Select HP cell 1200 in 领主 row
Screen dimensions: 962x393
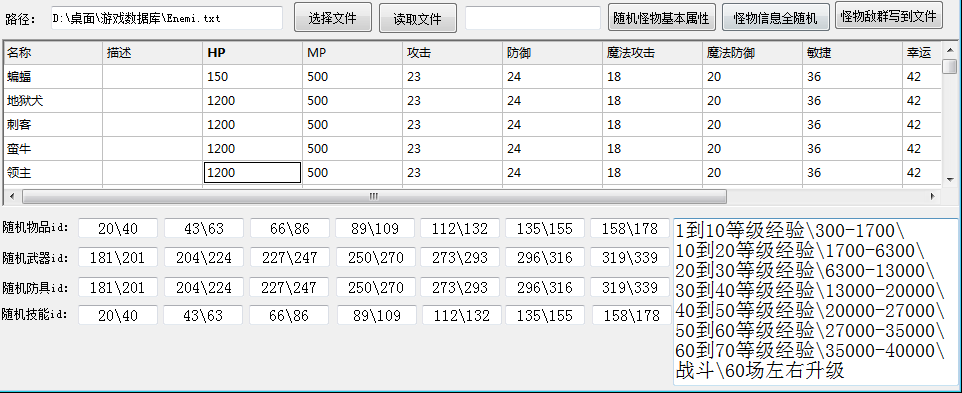click(252, 173)
